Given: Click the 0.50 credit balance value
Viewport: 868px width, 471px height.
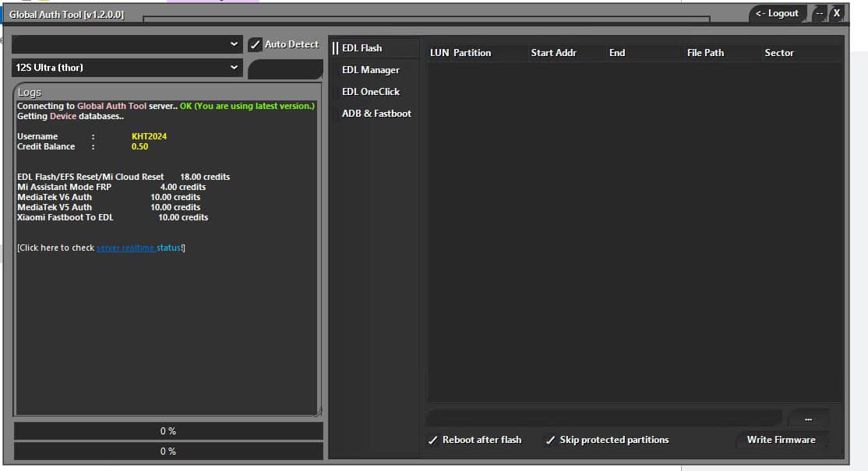Looking at the screenshot, I should (x=139, y=146).
